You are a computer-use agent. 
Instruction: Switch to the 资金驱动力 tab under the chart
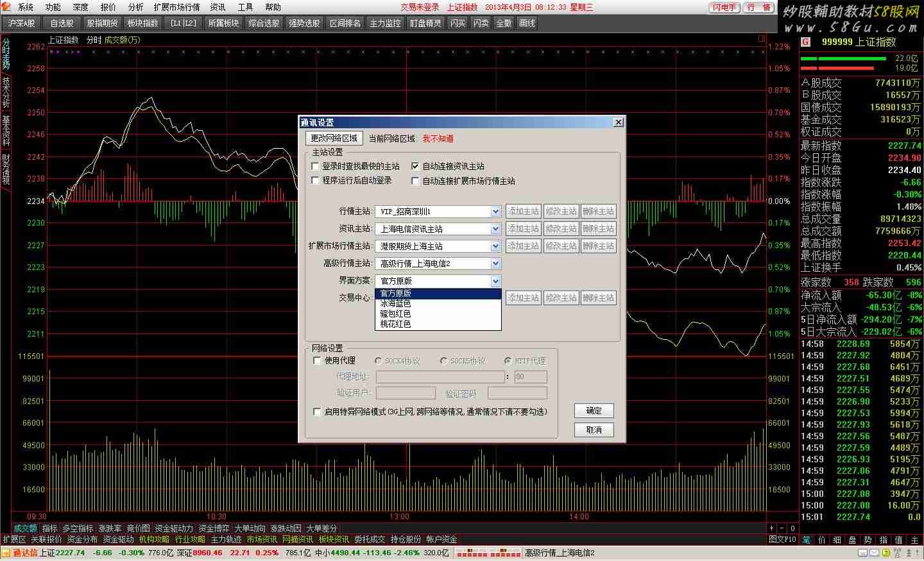pos(174,529)
